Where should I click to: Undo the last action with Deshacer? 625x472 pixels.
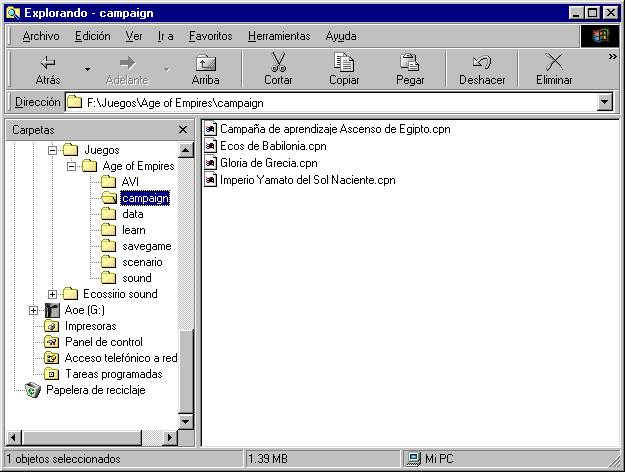pyautogui.click(x=482, y=69)
